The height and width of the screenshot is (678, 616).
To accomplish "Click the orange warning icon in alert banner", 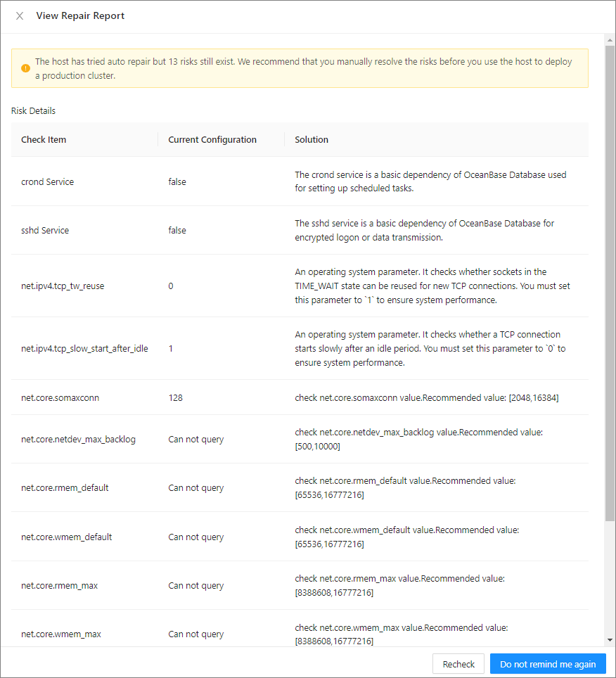I will 25,68.
